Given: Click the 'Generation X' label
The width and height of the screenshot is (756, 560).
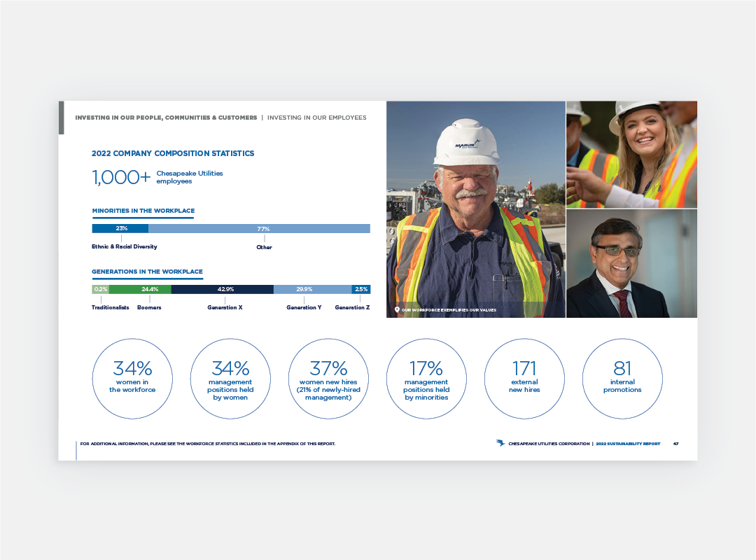Looking at the screenshot, I should 225,307.
